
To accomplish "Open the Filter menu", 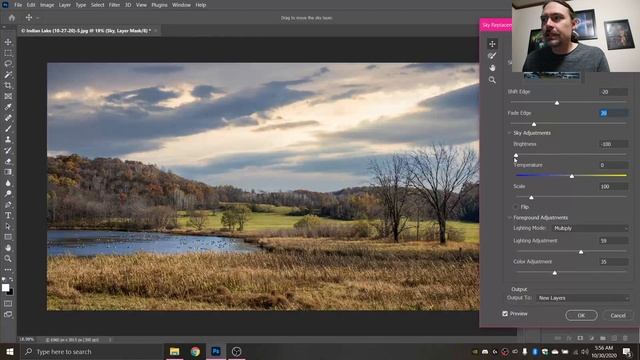I will click(x=114, y=5).
